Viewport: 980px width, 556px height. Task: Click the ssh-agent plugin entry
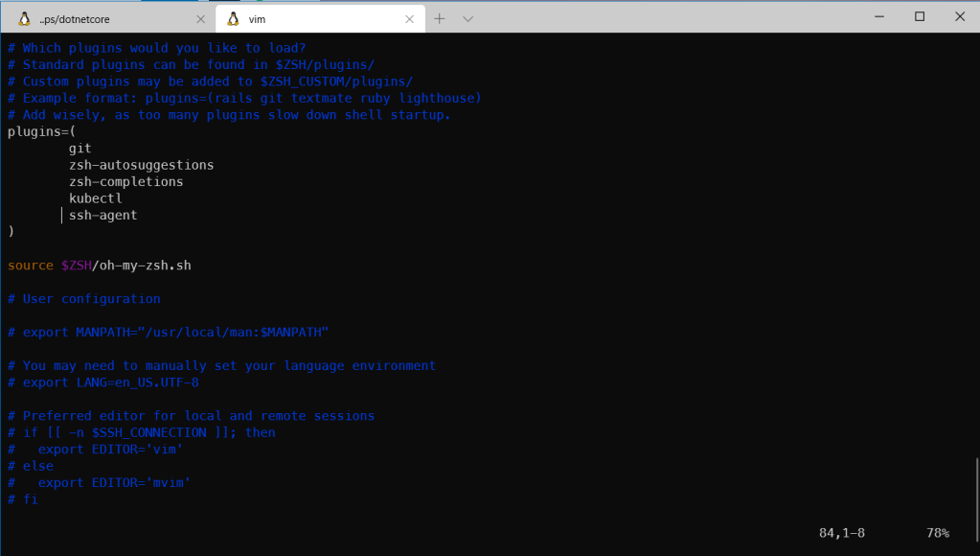point(103,216)
